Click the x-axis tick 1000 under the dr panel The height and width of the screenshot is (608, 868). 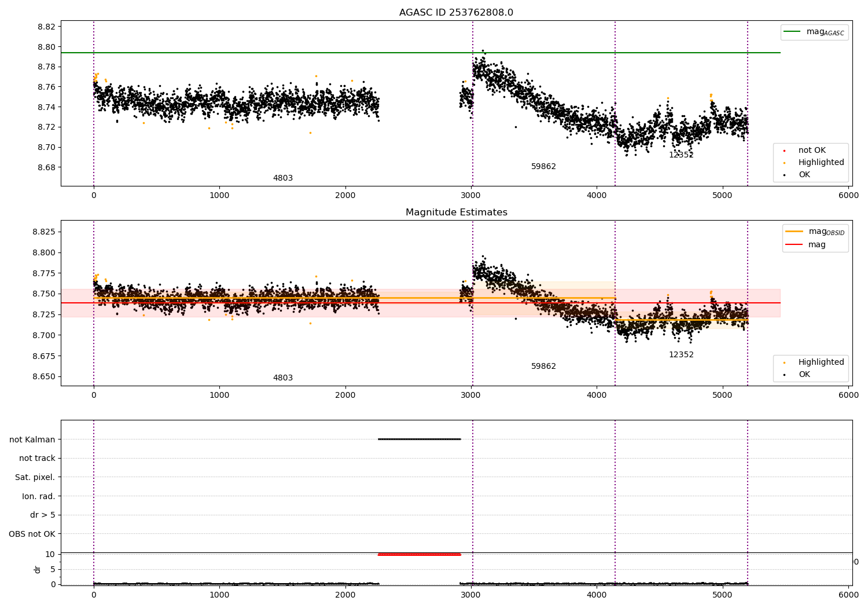(x=219, y=595)
